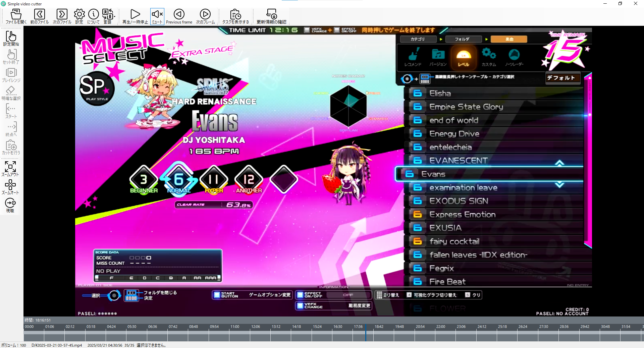Click ボリューム: 100 in status bar
The width and height of the screenshot is (644, 348).
14,345
